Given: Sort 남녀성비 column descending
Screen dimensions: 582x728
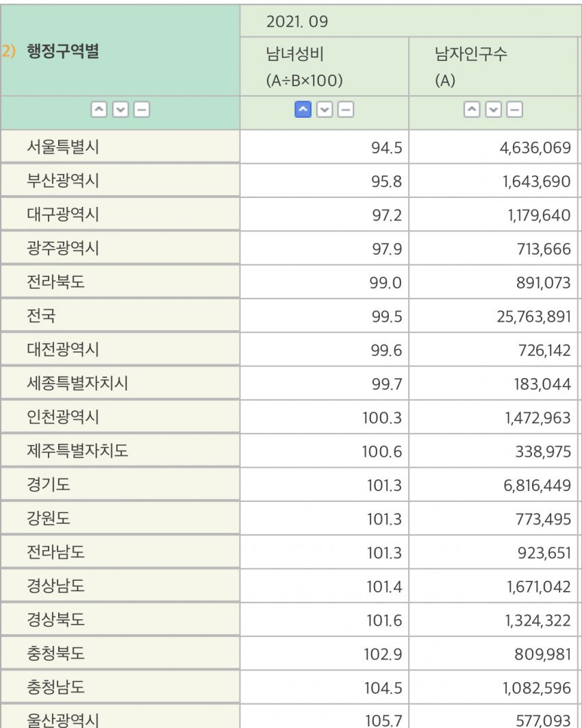Looking at the screenshot, I should click(x=325, y=110).
